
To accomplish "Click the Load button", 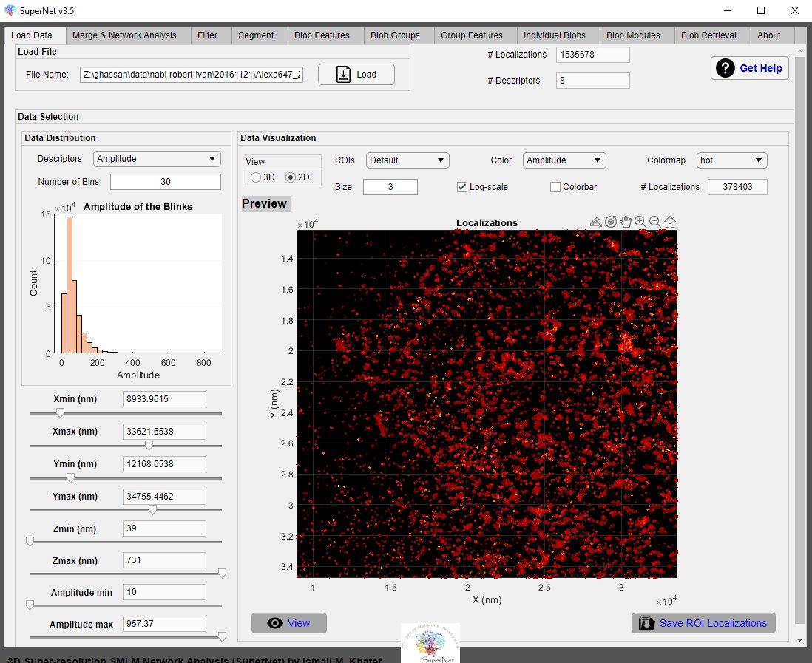I will point(356,75).
